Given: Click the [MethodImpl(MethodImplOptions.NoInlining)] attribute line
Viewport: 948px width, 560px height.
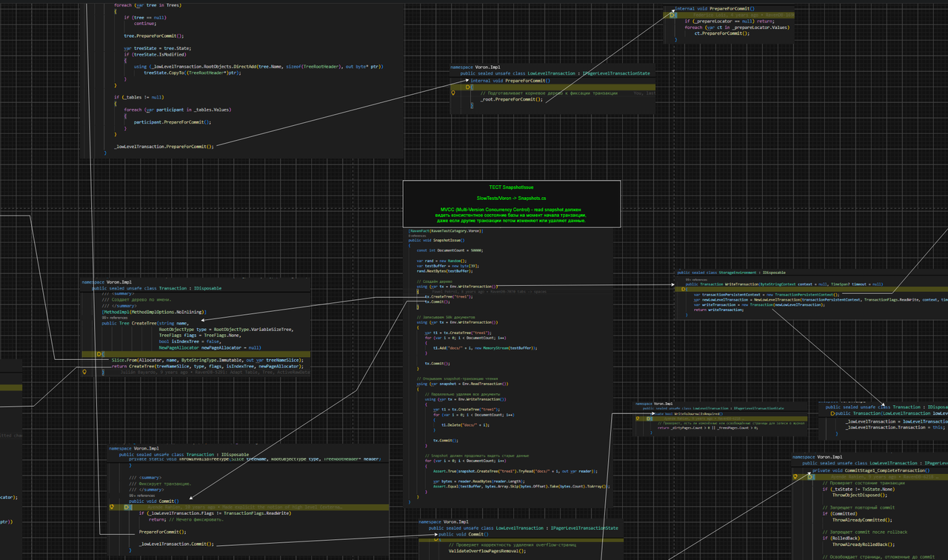Looking at the screenshot, I should [154, 312].
